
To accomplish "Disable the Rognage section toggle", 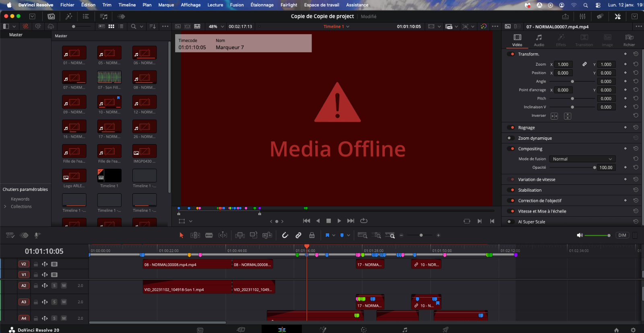I will 512,128.
